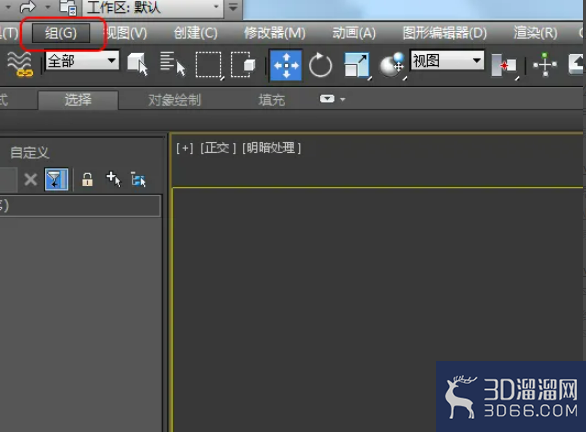The image size is (586, 432).
Task: Activate the Select and Move tool
Action: tap(286, 65)
